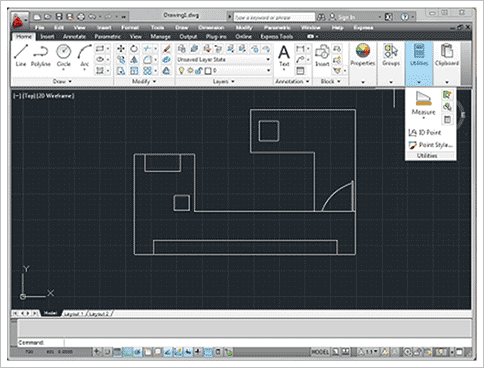Toggle Infer Constraints in status bar

97,352
